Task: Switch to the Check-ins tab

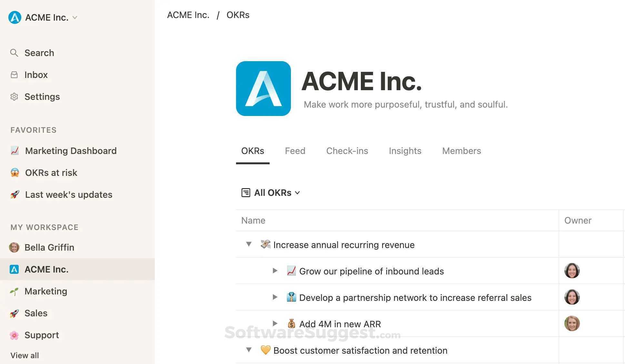Action: (x=347, y=151)
